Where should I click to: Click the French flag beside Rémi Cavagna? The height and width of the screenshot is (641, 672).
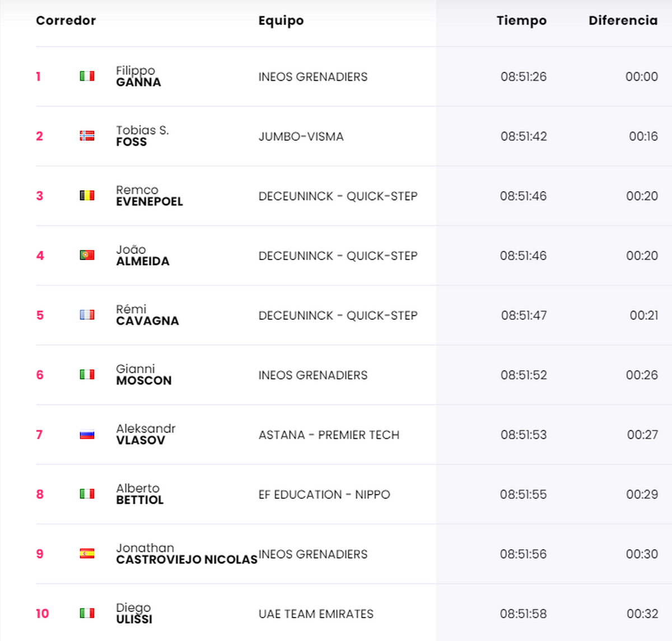click(87, 315)
